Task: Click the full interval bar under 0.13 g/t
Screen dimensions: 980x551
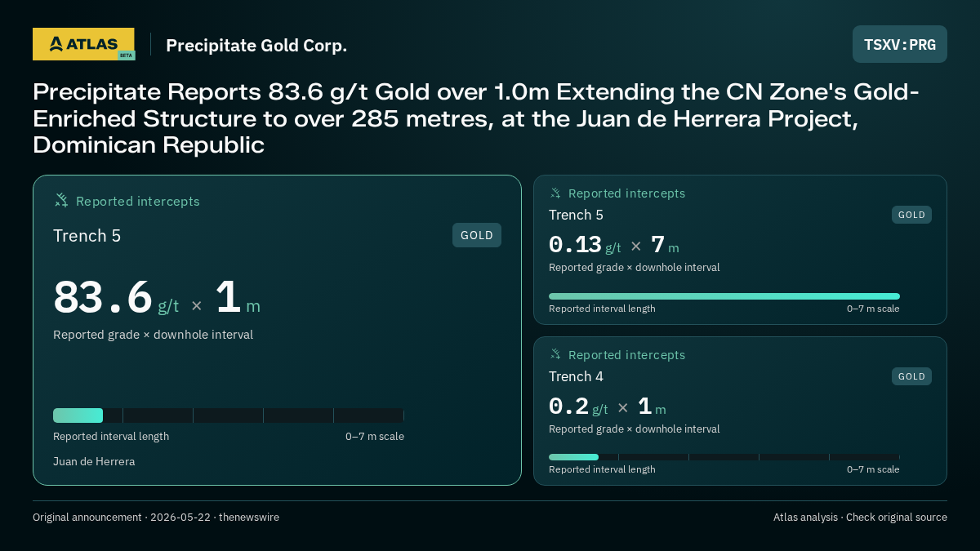Action: [x=724, y=296]
